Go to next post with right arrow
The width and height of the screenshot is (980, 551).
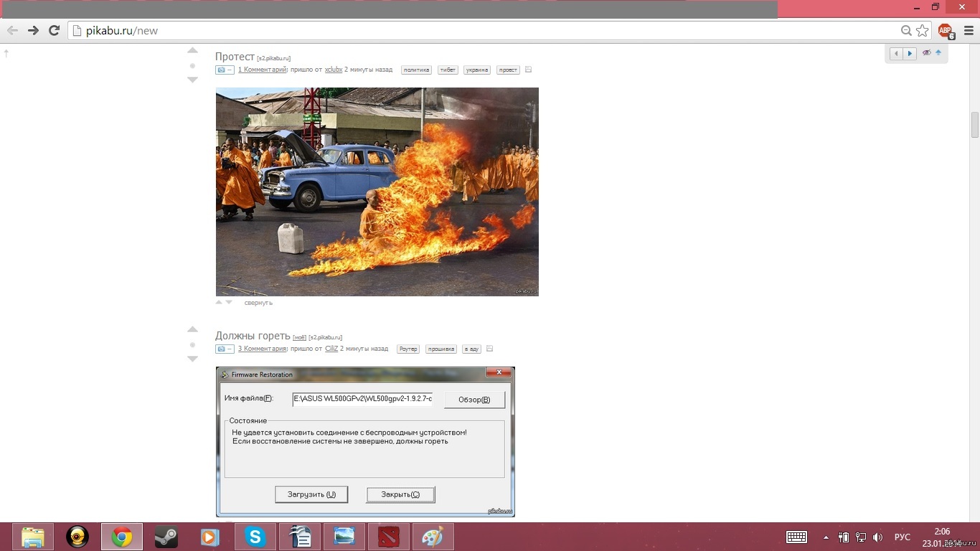[910, 53]
